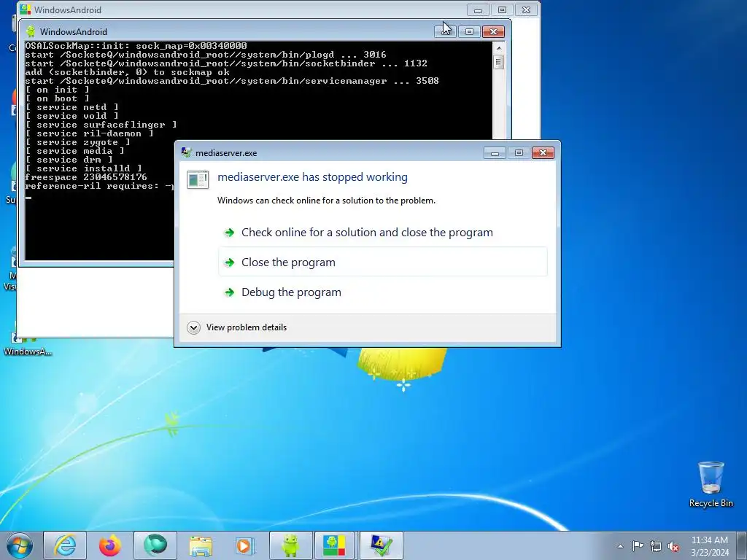
Task: Click '[ service zygote ]' console line
Action: (77, 142)
